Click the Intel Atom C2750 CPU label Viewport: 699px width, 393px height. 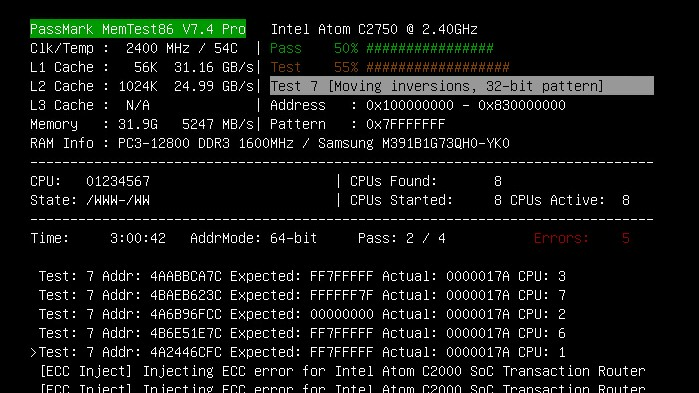374,29
